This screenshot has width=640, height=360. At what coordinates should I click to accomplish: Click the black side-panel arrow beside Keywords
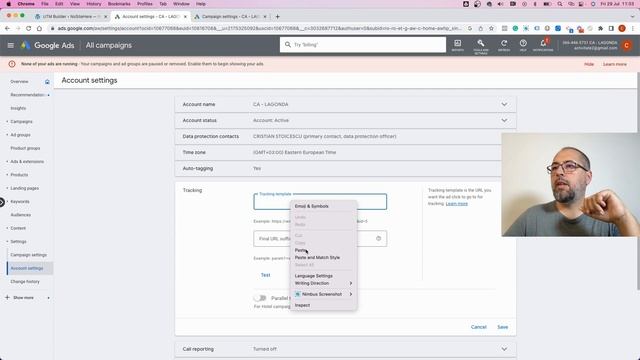[2, 202]
